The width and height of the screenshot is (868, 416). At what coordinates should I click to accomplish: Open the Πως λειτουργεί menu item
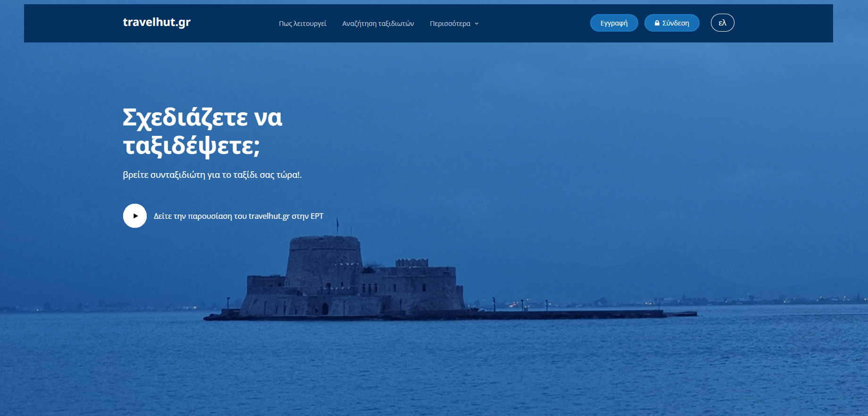(x=302, y=24)
